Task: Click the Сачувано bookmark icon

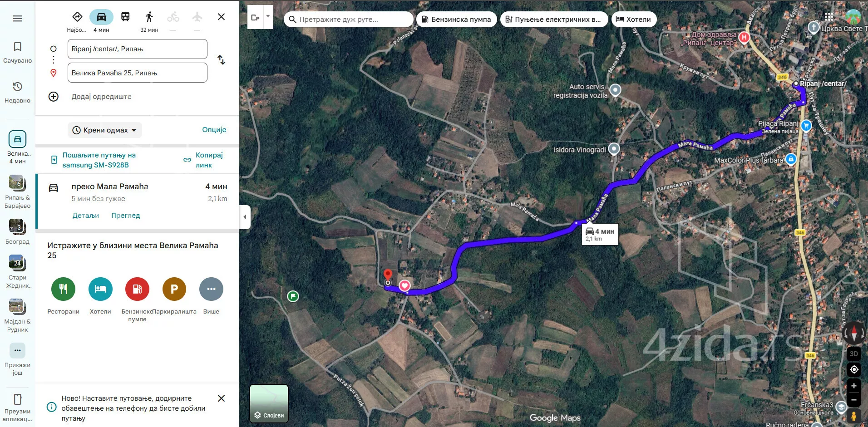Action: tap(18, 47)
